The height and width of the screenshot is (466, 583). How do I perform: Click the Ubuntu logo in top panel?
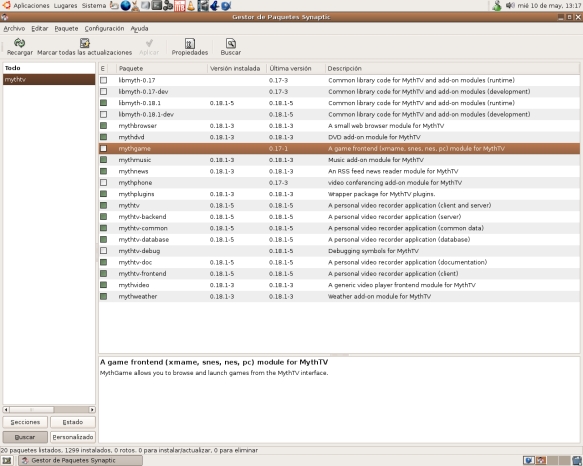pos(6,5)
